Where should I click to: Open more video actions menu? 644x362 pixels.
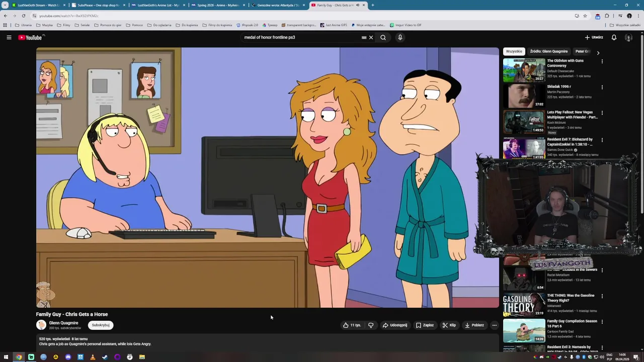pos(494,325)
